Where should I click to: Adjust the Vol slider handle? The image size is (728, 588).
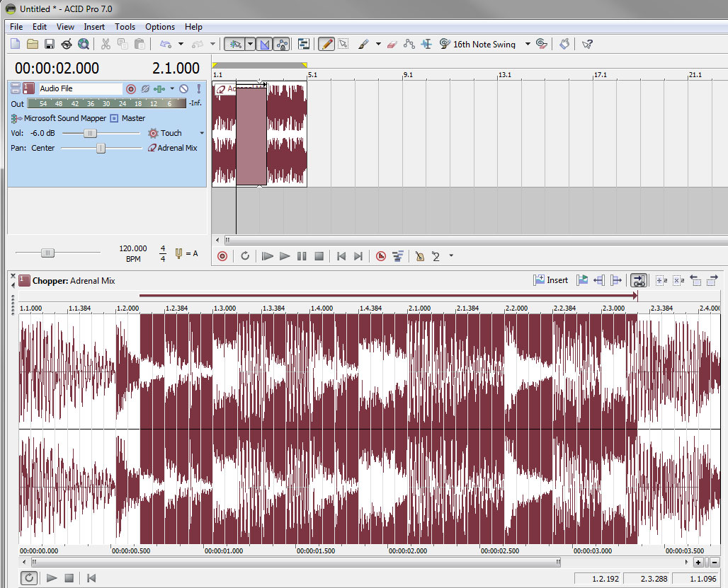point(90,133)
